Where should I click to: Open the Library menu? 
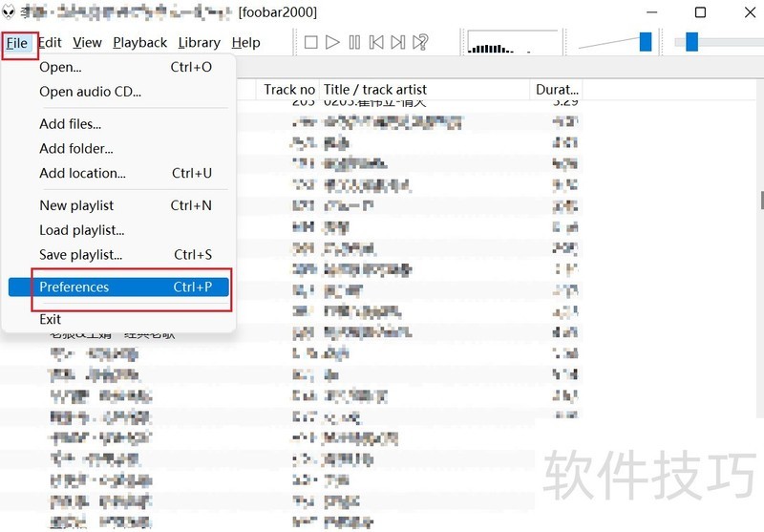tap(200, 43)
